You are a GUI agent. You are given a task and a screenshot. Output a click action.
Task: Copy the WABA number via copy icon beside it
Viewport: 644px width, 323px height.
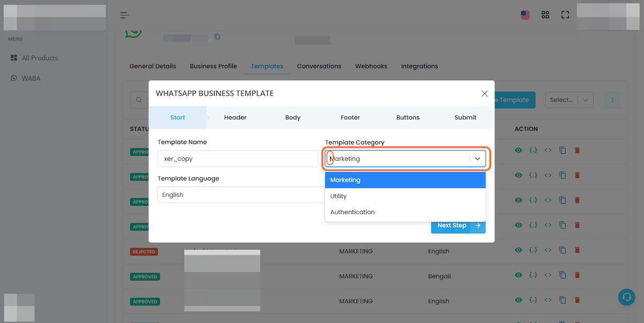point(217,37)
